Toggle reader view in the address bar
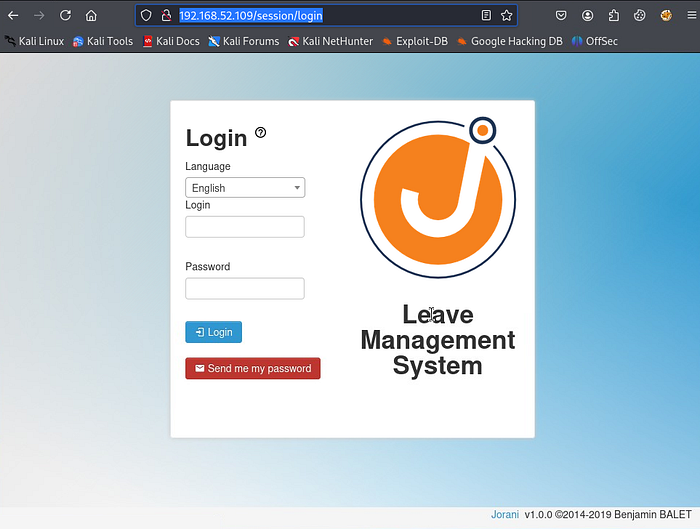 pos(486,16)
